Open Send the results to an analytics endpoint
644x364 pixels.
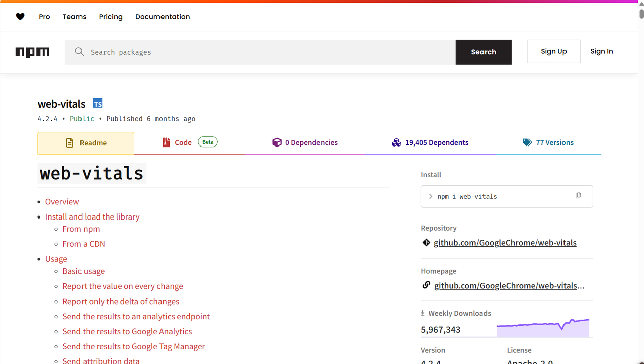136,316
